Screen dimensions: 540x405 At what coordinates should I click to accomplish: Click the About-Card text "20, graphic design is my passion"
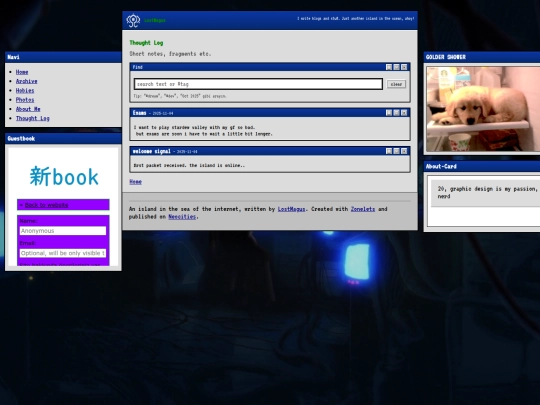tap(487, 189)
